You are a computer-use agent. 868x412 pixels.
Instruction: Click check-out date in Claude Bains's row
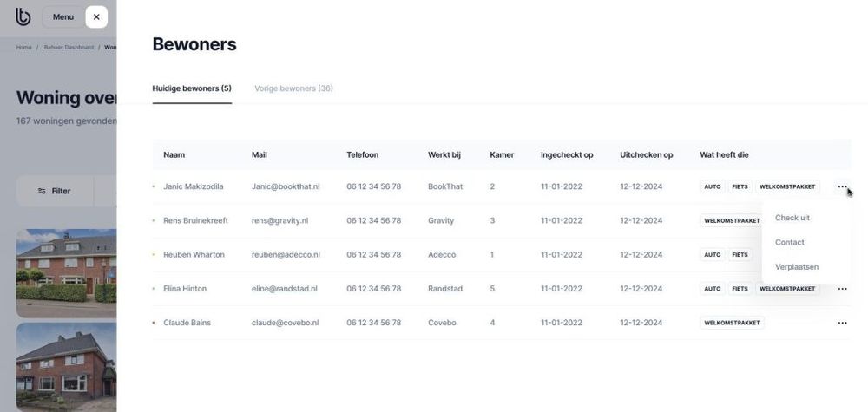tap(641, 323)
